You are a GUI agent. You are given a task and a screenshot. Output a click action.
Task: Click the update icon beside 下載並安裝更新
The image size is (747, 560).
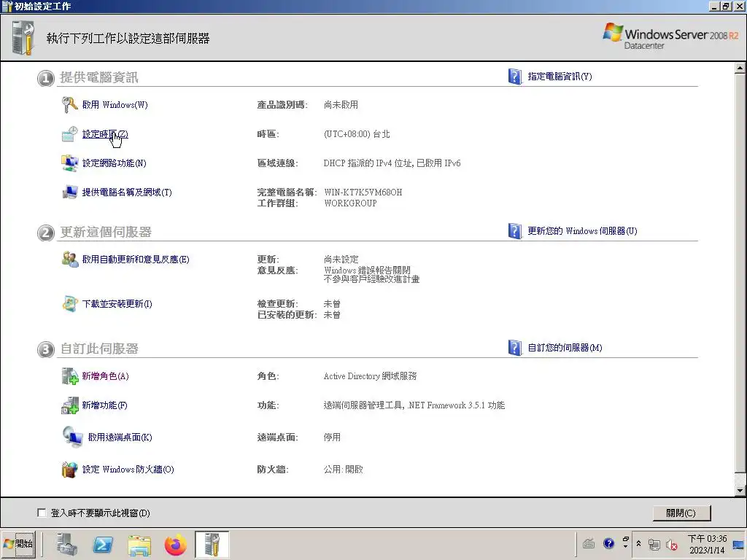click(70, 304)
